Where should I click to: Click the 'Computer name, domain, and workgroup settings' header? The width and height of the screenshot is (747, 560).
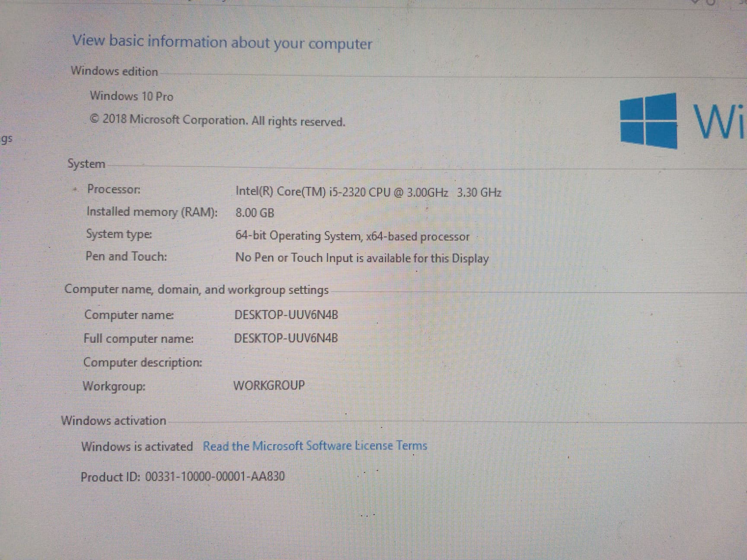[x=196, y=290]
